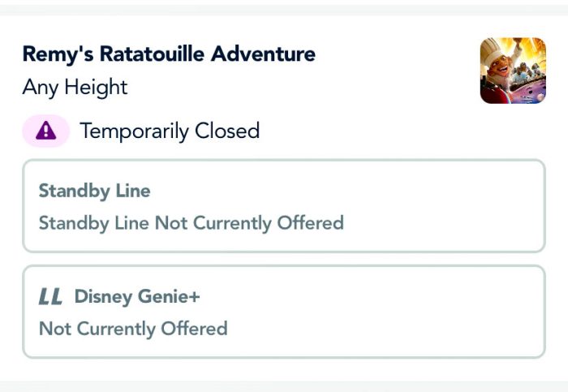Image resolution: width=568 pixels, height=392 pixels.
Task: Open the Remy's Ratatouille Adventure thumbnail image
Action: point(513,71)
